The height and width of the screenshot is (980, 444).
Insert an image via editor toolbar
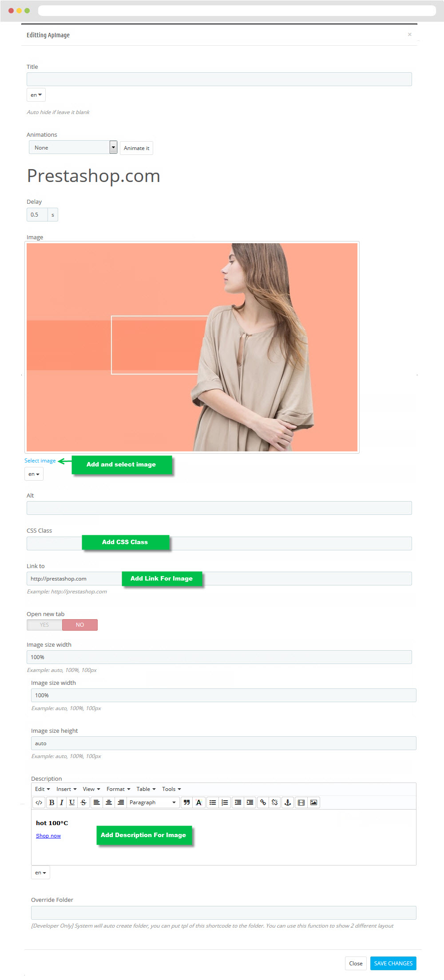click(x=313, y=802)
